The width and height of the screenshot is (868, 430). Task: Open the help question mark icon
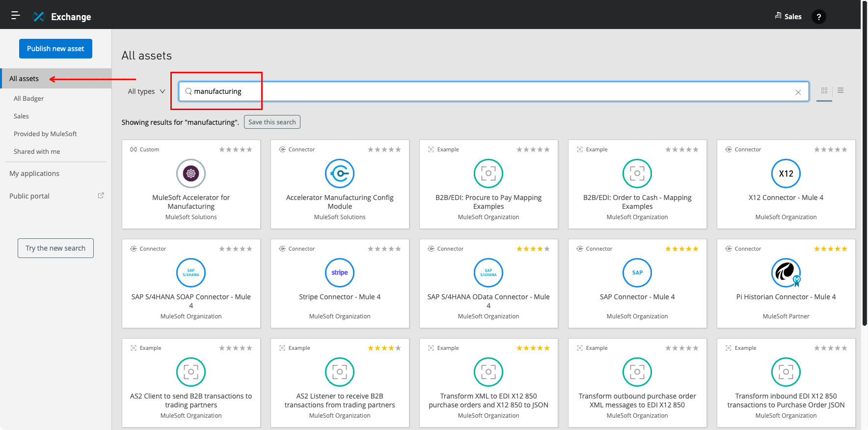point(818,17)
